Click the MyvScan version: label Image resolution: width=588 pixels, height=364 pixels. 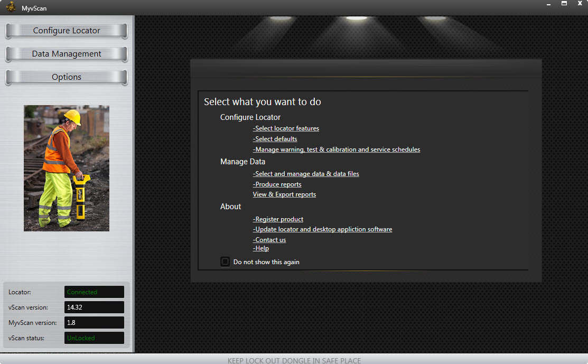[33, 323]
